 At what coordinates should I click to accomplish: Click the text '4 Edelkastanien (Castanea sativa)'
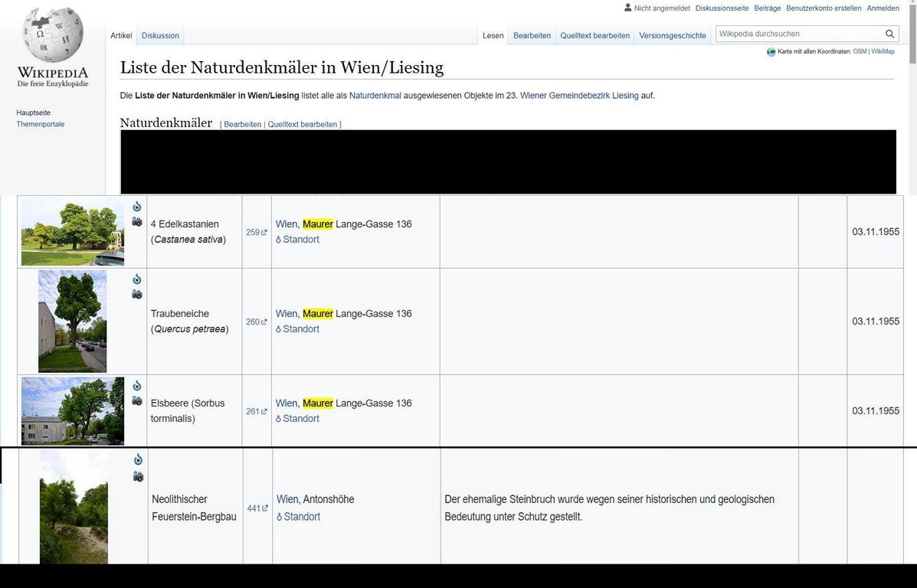click(x=188, y=231)
